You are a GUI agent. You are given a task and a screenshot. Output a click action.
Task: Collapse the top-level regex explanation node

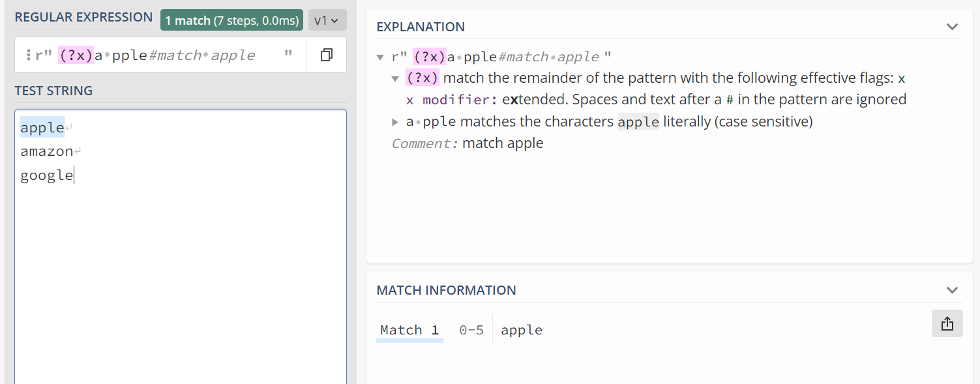380,57
